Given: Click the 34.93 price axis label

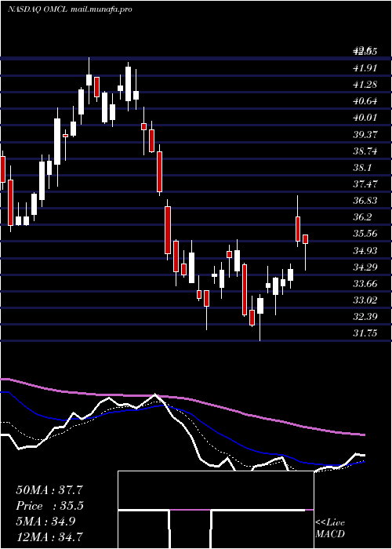Looking at the screenshot, I should tap(365, 251).
